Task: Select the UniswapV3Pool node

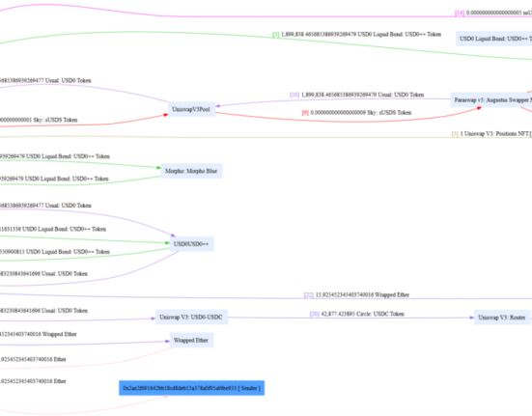Action: point(192,109)
